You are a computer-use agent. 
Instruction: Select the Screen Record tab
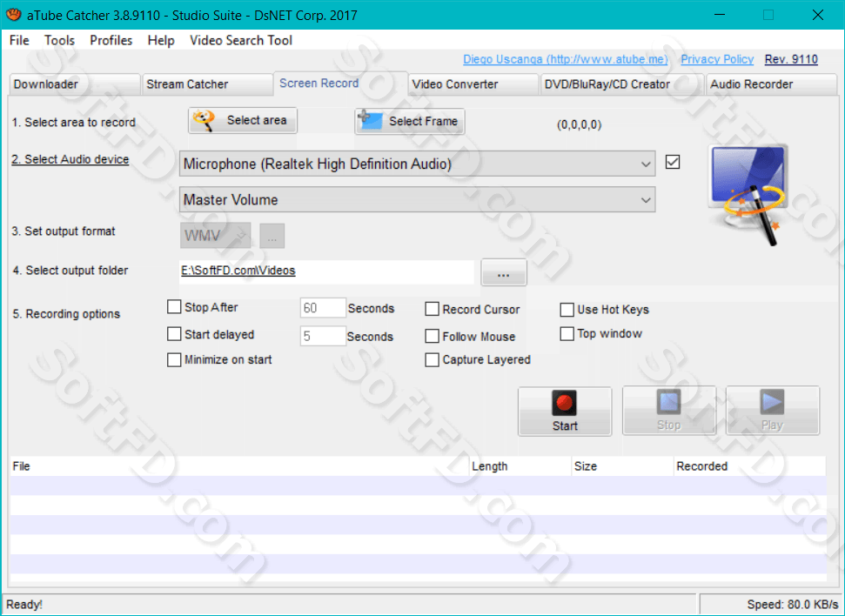click(x=340, y=84)
